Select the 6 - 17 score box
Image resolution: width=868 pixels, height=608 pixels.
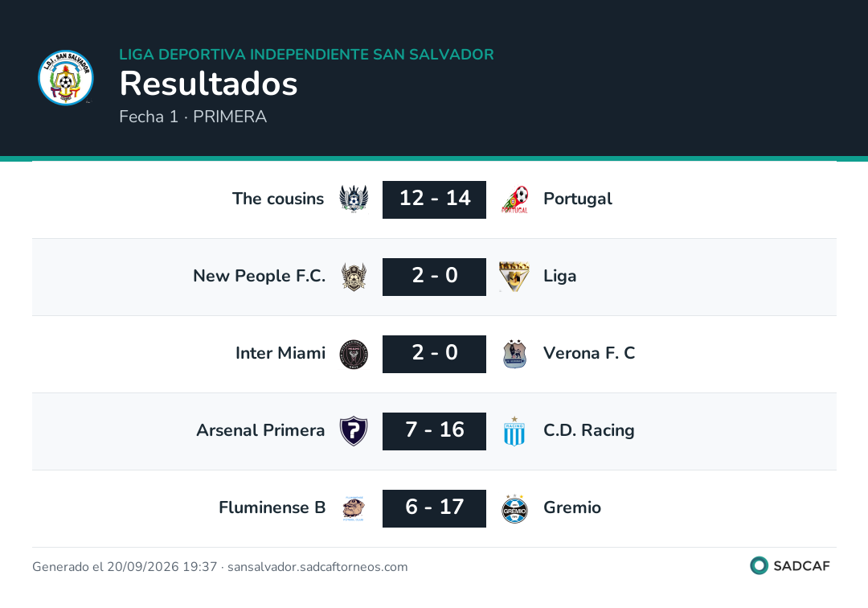pyautogui.click(x=434, y=508)
